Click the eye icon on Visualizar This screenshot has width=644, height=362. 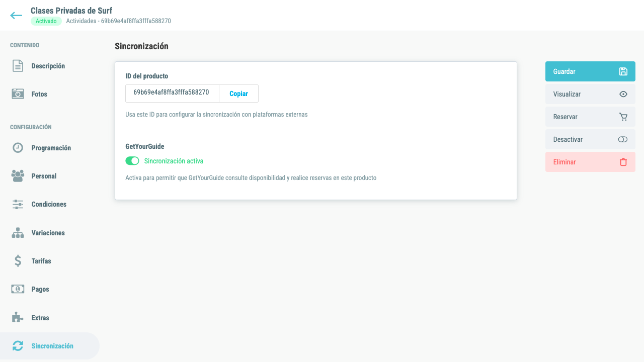coord(623,94)
